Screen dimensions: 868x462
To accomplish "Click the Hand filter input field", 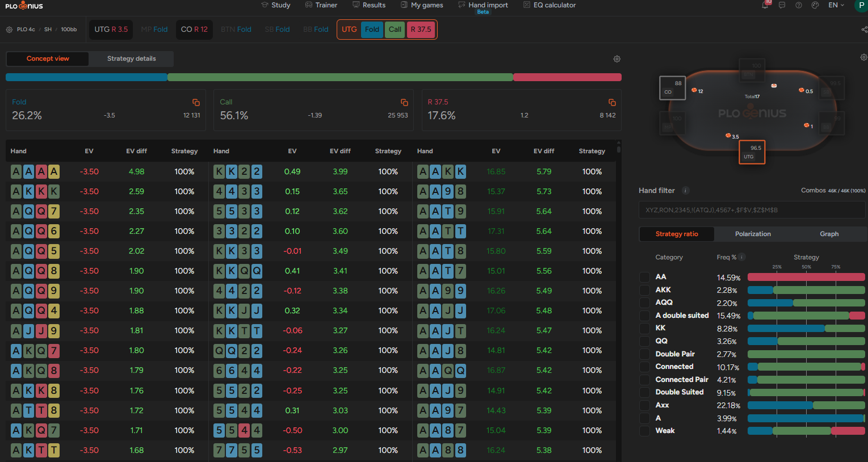I will point(752,210).
